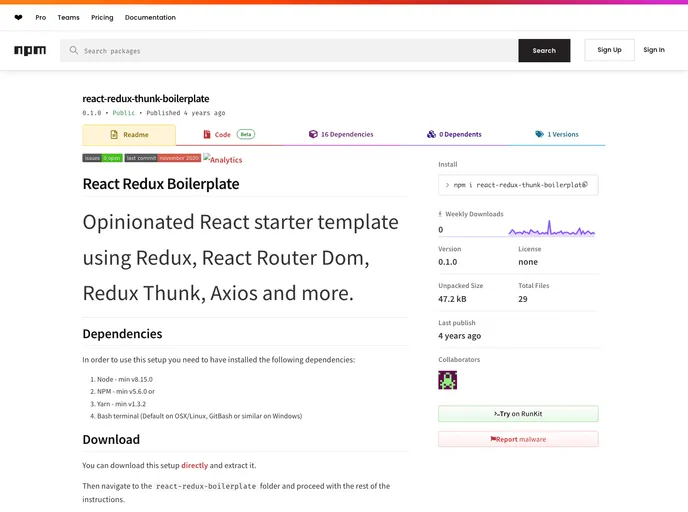The height and width of the screenshot is (512, 688).
Task: Click the report malware flag icon
Action: [493, 439]
